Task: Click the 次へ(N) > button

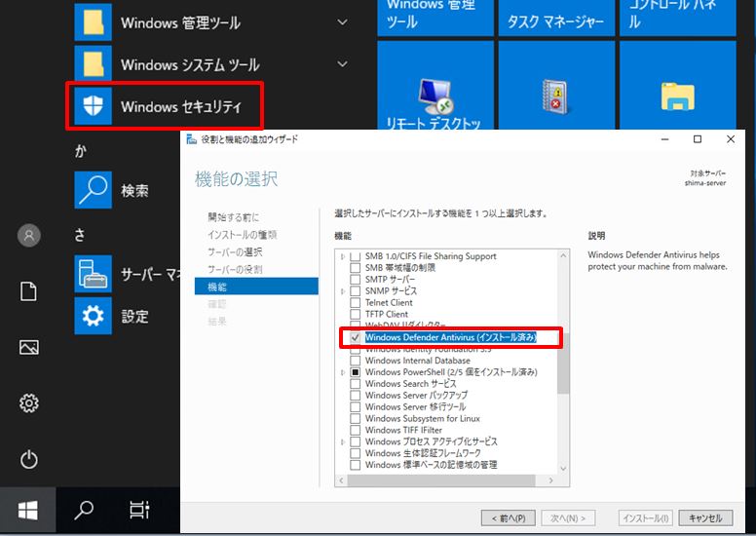Action: [568, 518]
